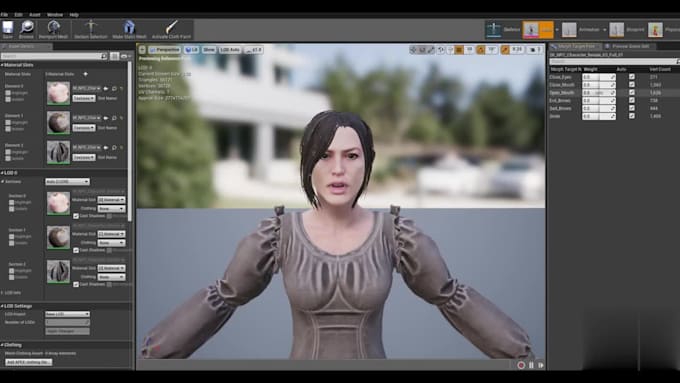Toggle Auto checkbox for Smile morph
Image resolution: width=680 pixels, height=383 pixels.
[x=632, y=116]
